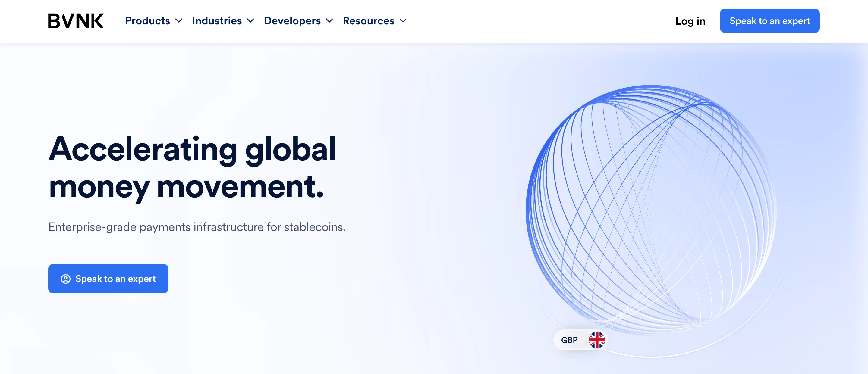Expand the Developers dropdown chevron
This screenshot has width=868, height=374.
[329, 21]
